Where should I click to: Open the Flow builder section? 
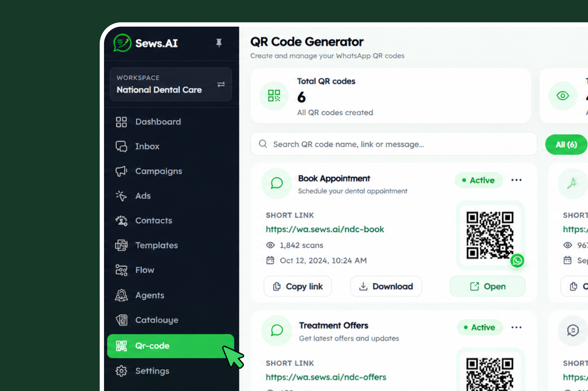pos(171,270)
